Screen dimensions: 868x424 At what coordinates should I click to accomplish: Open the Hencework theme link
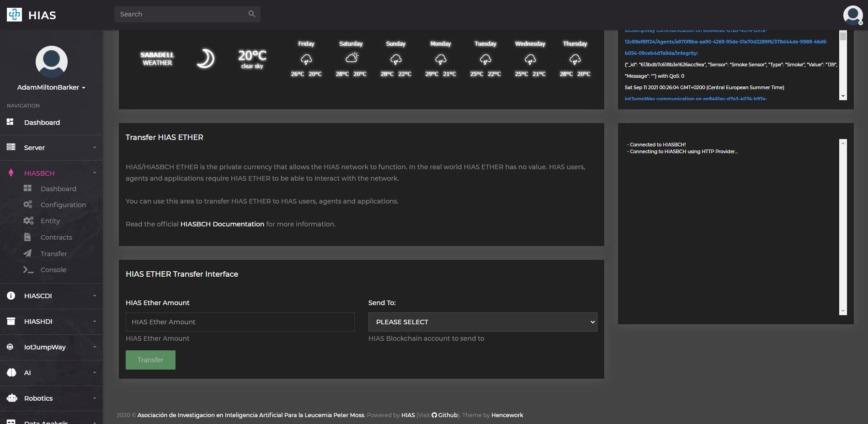(x=507, y=415)
